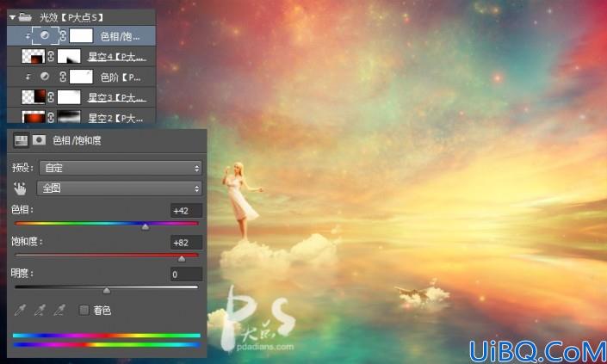607x364 pixels.
Task: Select the 星空2 layer name
Action: (x=115, y=118)
